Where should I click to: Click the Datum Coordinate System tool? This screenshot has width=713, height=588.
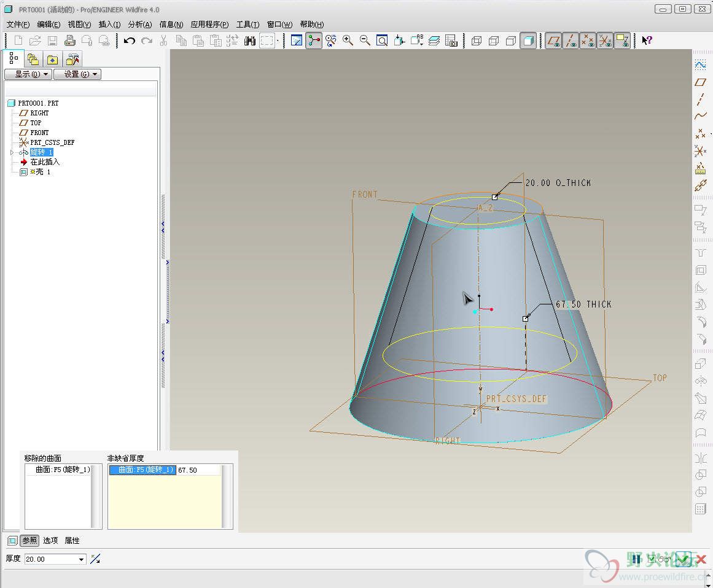pos(700,151)
